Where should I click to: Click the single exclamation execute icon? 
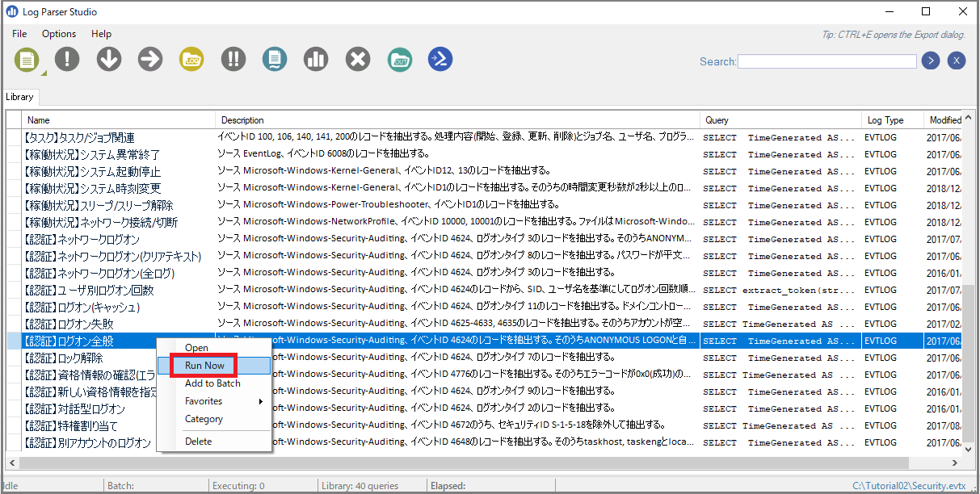(x=67, y=60)
